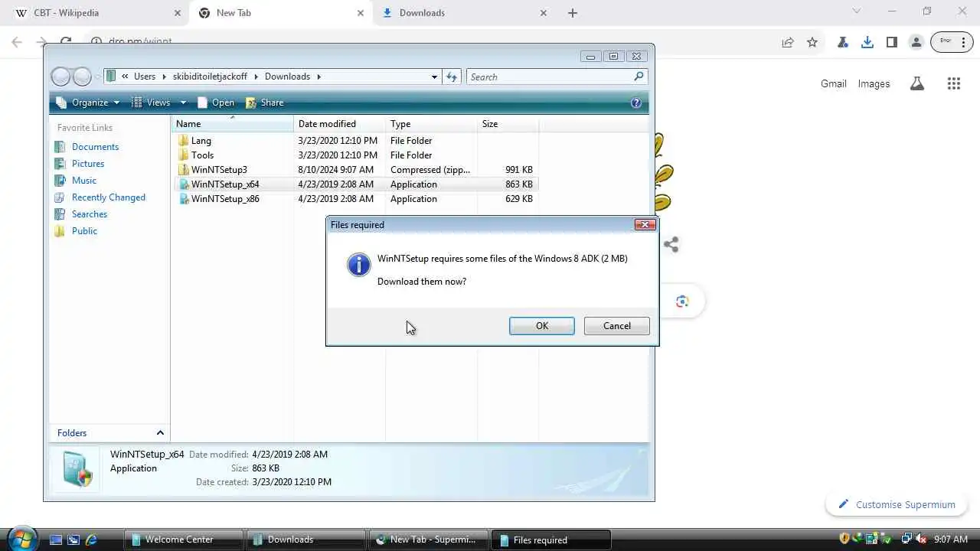Sort files by the Size column

point(508,124)
